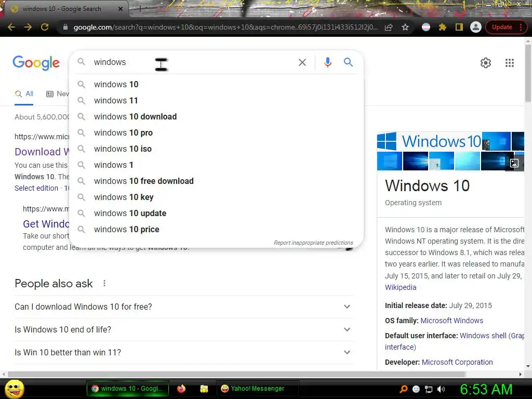Go back with the browser back arrow

(11, 27)
